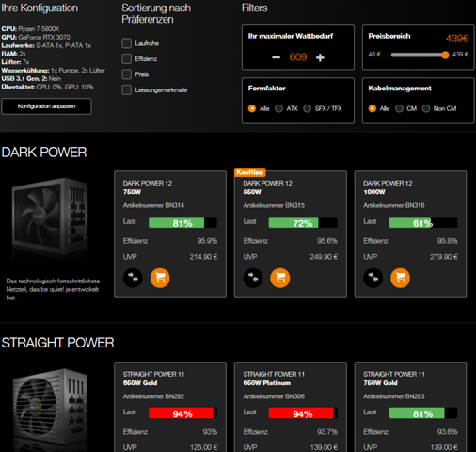This screenshot has height=452, width=476.
Task: Compare the Dark Power 12 850W
Action: click(253, 278)
